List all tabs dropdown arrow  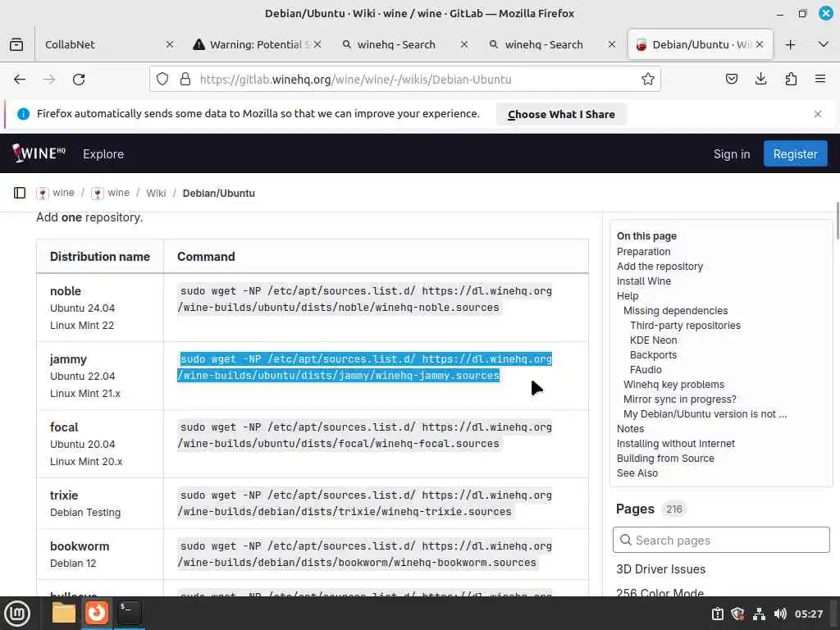point(824,44)
